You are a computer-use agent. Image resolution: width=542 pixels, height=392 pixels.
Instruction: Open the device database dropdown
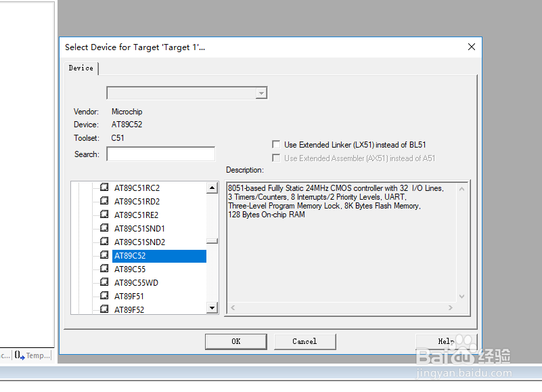tap(261, 93)
